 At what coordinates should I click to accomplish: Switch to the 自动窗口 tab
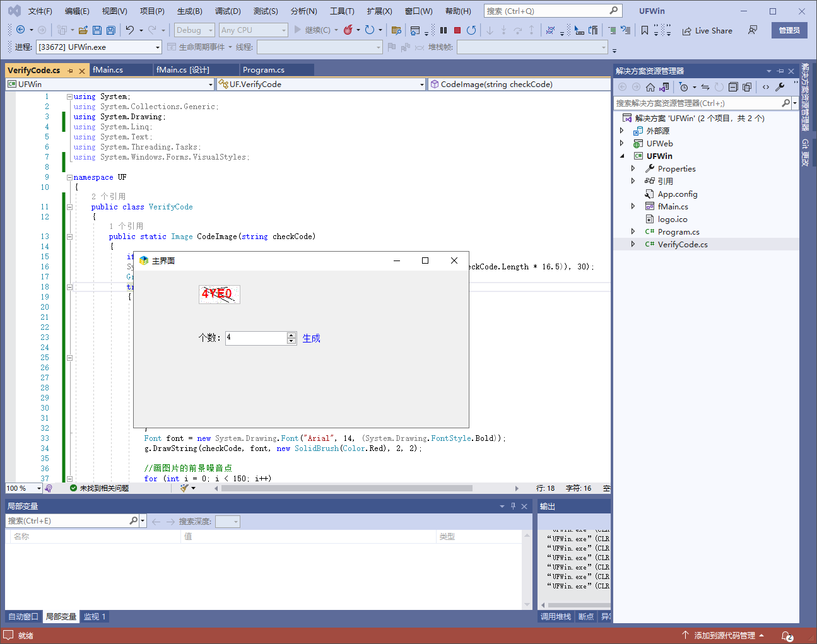(x=23, y=616)
